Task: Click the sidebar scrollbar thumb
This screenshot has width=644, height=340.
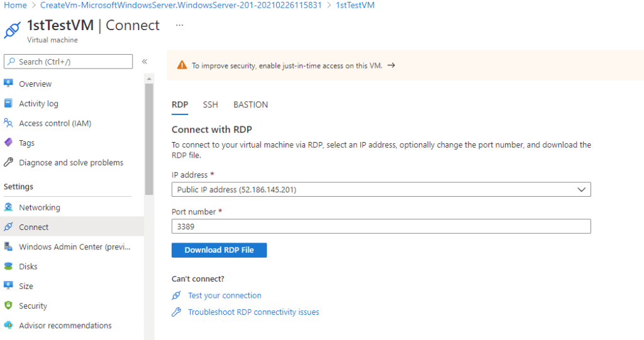Action: tap(149, 139)
